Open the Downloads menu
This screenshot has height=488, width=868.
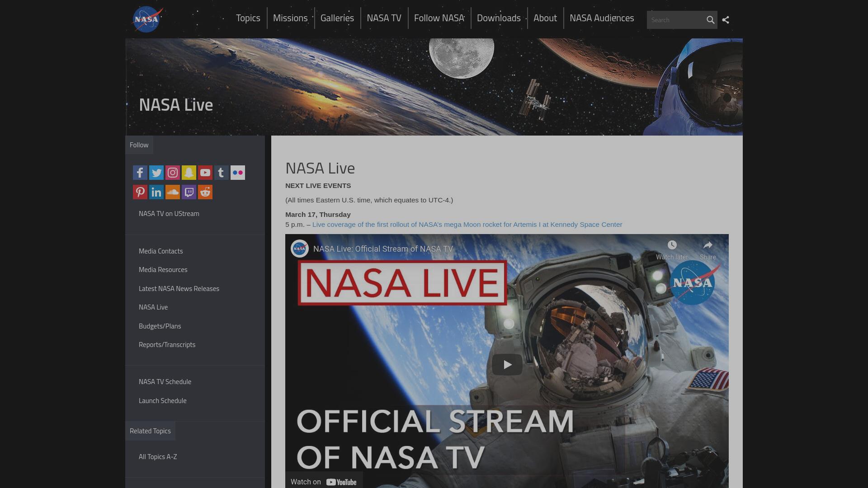499,18
